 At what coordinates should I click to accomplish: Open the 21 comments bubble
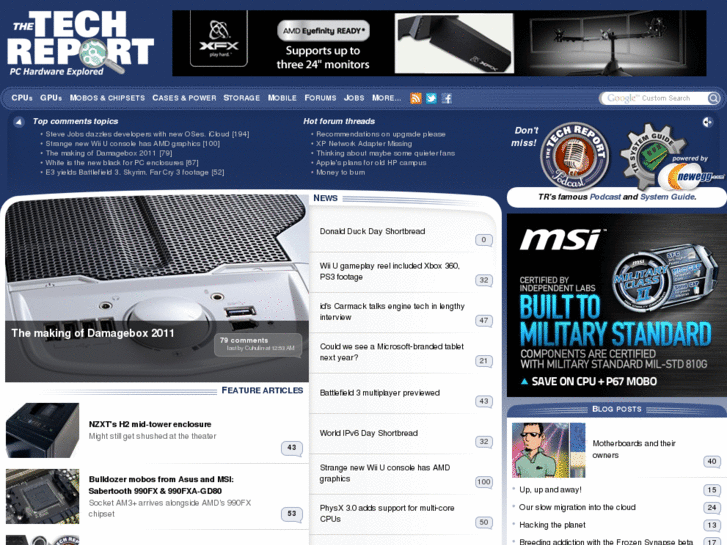pos(484,361)
